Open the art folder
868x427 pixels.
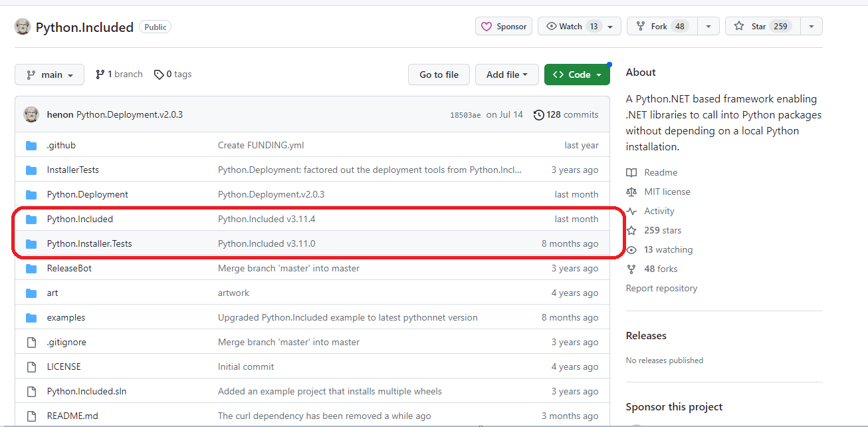[x=53, y=293]
